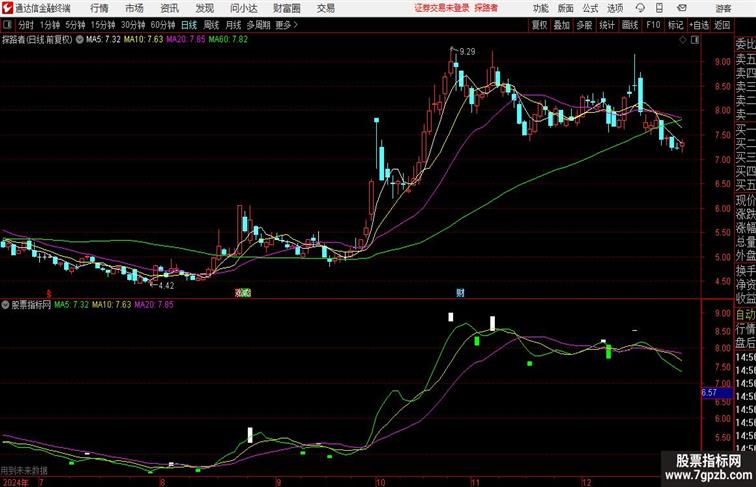Click the 叠加 overlay toolbar button
756x487 pixels.
(x=562, y=25)
